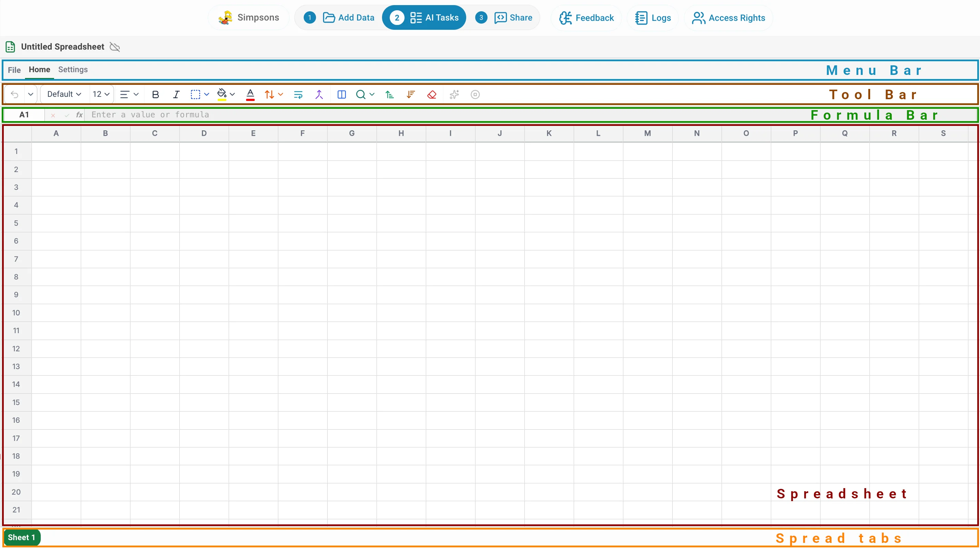The image size is (980, 548).
Task: Open the Logs button
Action: (652, 18)
